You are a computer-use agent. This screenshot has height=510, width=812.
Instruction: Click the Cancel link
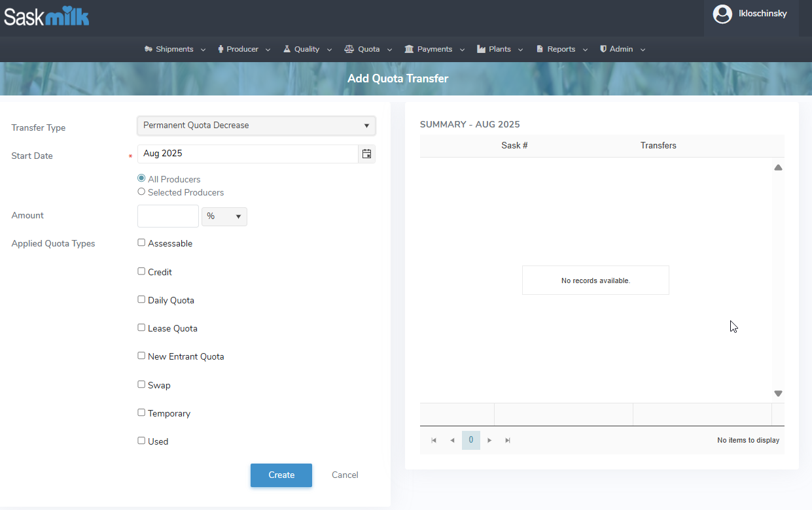(x=345, y=475)
